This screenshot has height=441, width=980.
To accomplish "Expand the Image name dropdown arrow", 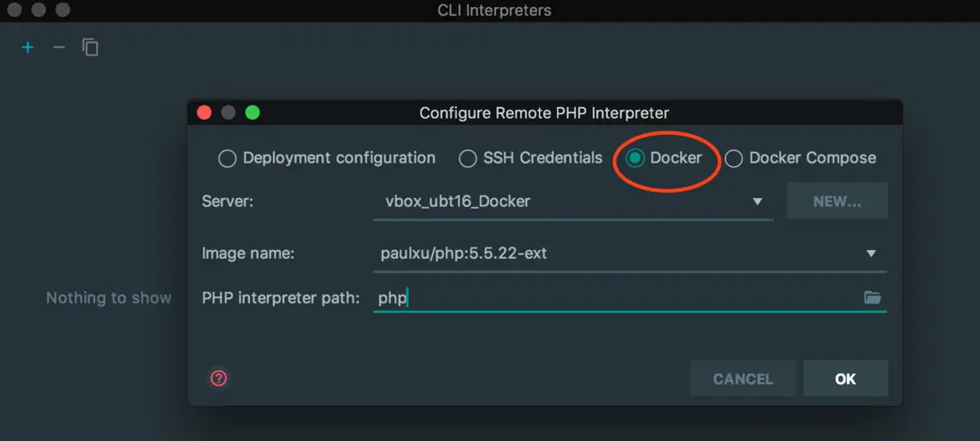I will [871, 254].
